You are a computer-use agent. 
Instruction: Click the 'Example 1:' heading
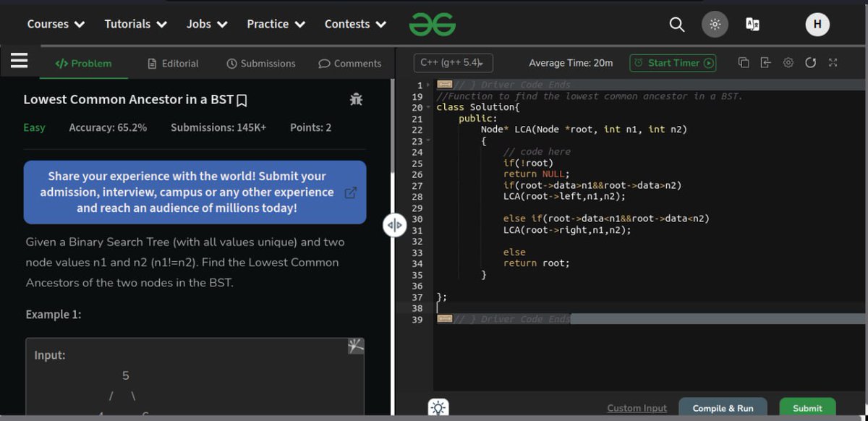54,315
